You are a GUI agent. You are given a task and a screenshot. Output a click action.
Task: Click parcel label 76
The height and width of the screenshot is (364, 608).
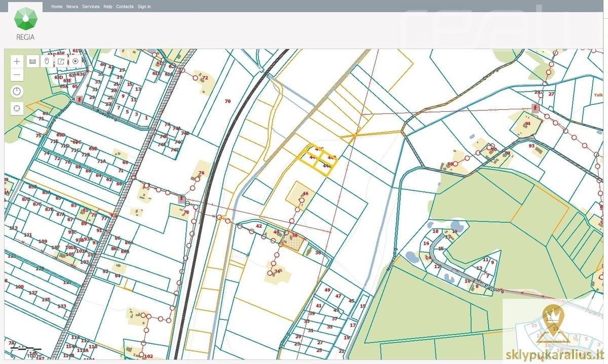click(201, 173)
